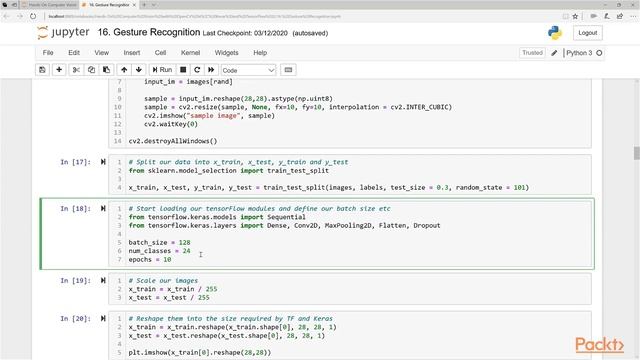Move selected cell down arrow

point(139,70)
